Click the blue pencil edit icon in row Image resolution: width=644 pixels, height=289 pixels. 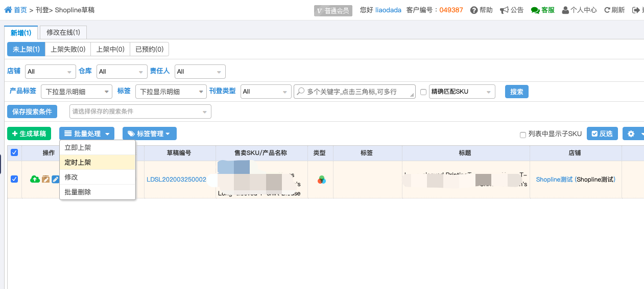point(56,179)
